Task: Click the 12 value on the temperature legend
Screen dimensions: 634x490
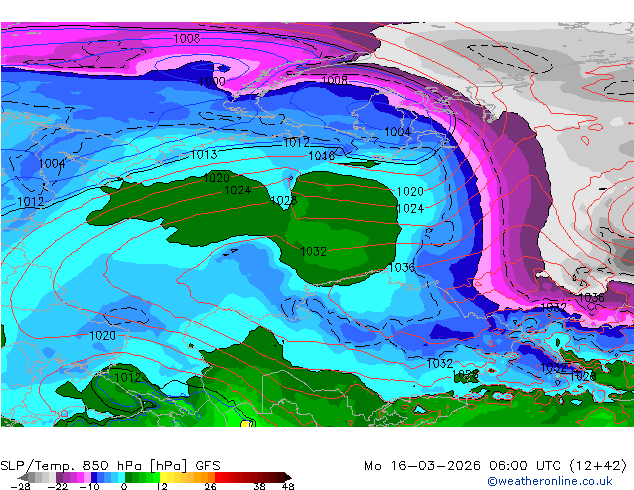Action: click(162, 486)
